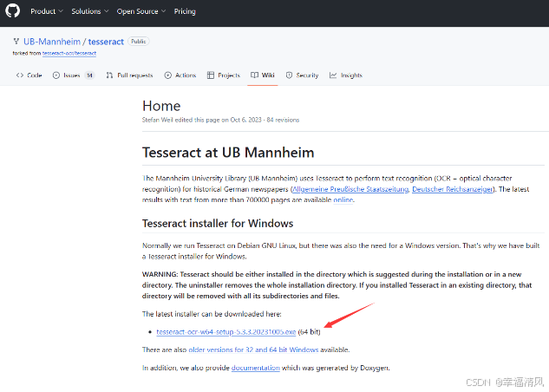The image size is (549, 392).
Task: Click the Insights graph icon
Action: click(x=333, y=75)
